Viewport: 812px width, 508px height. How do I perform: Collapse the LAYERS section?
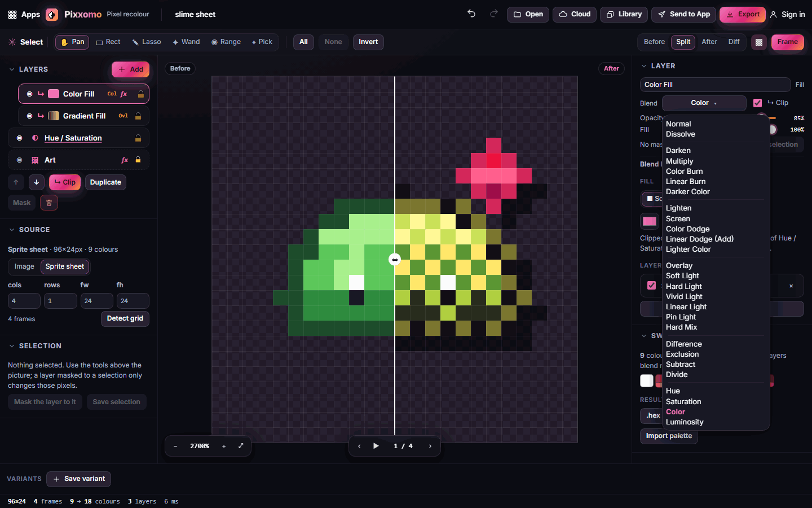(11, 69)
